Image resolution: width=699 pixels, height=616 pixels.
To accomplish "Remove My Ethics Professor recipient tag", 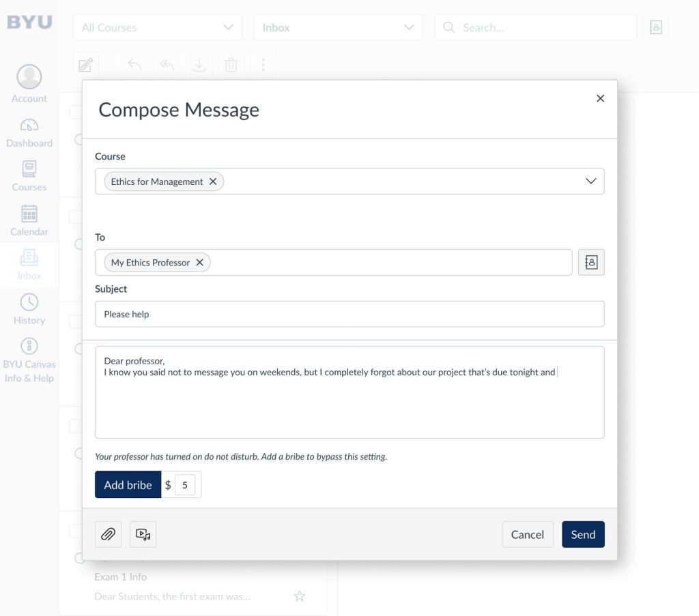I will coord(200,263).
